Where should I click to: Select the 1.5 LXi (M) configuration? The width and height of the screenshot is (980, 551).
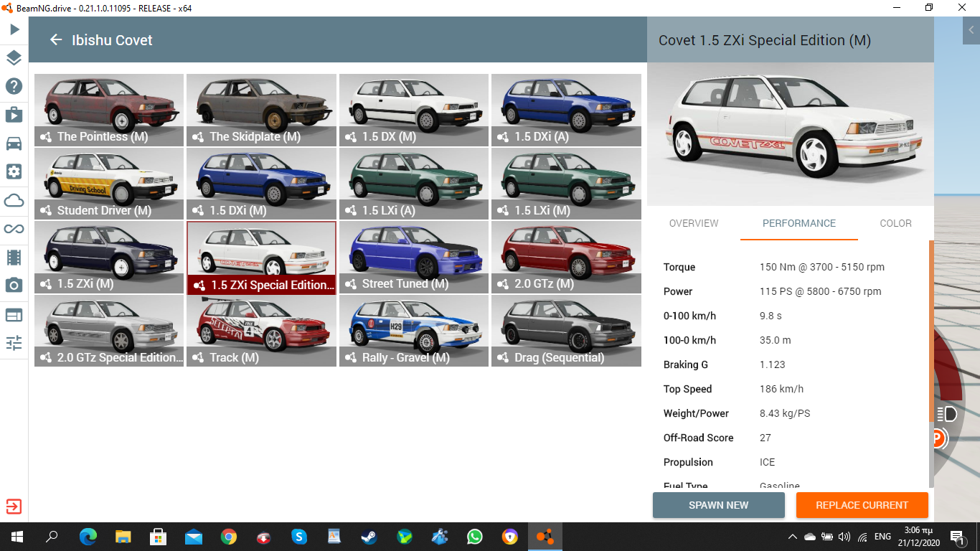click(x=567, y=184)
